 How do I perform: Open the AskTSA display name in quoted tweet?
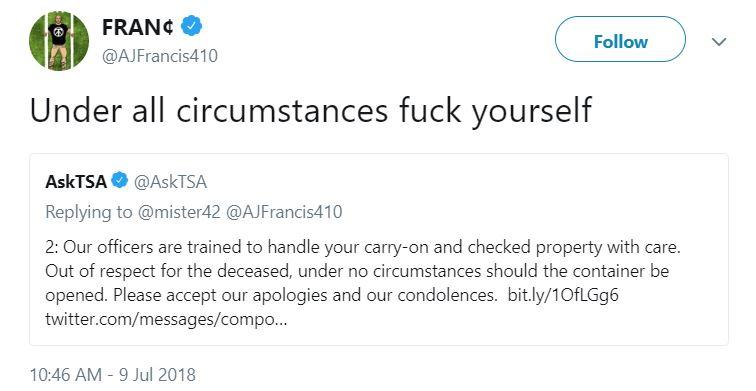coord(76,182)
